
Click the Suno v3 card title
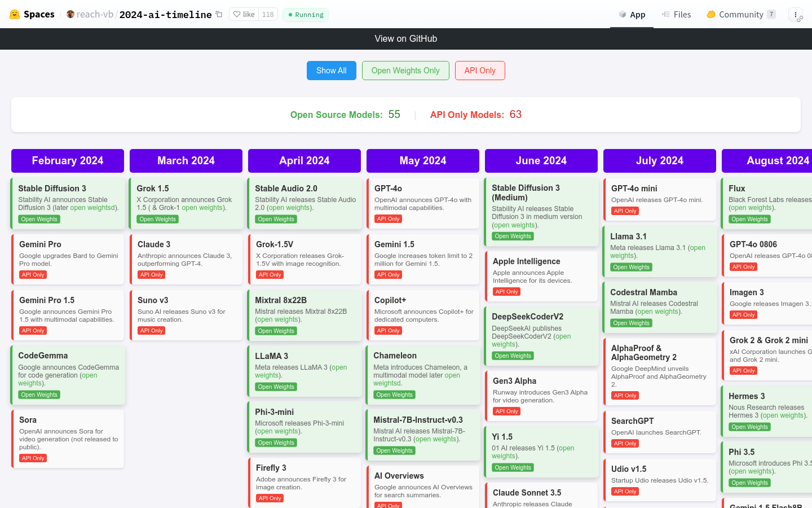[x=153, y=300]
